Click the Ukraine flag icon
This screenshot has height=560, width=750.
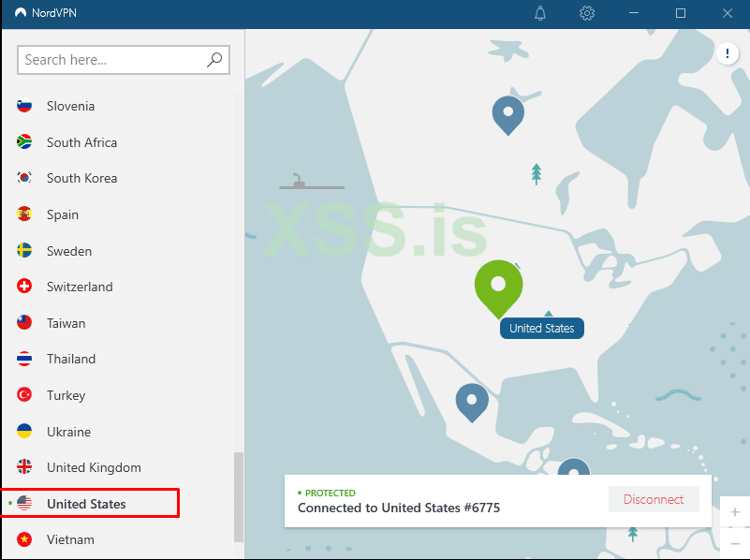tap(24, 432)
